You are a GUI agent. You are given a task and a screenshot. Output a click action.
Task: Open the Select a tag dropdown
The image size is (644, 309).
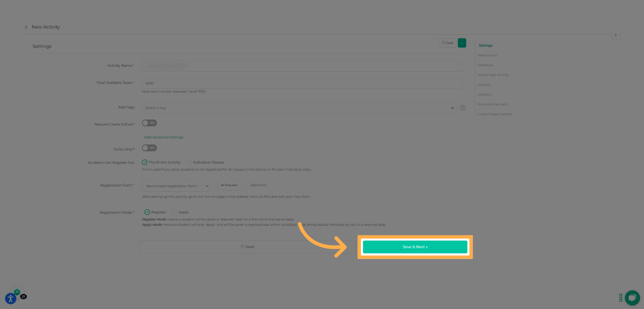(299, 108)
